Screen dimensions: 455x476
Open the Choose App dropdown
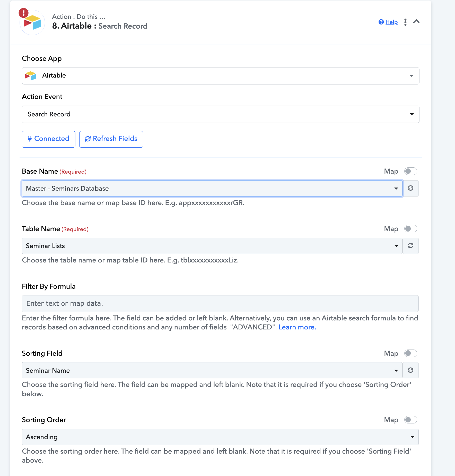point(221,76)
